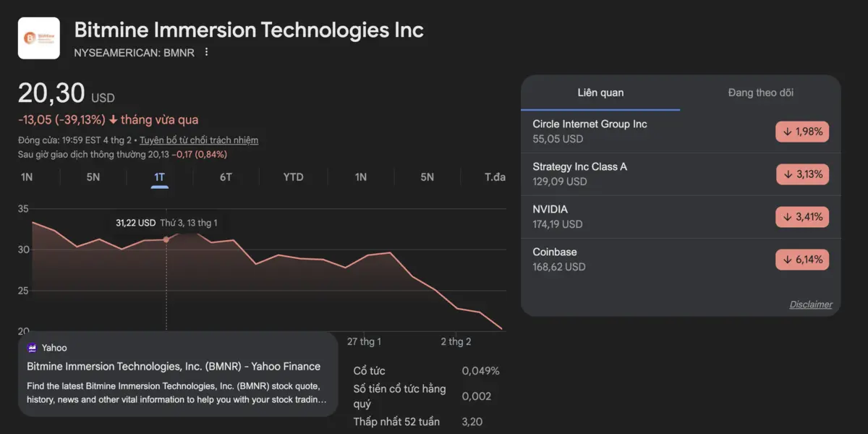Click the NVIDIA 3,41% change badge

(802, 216)
